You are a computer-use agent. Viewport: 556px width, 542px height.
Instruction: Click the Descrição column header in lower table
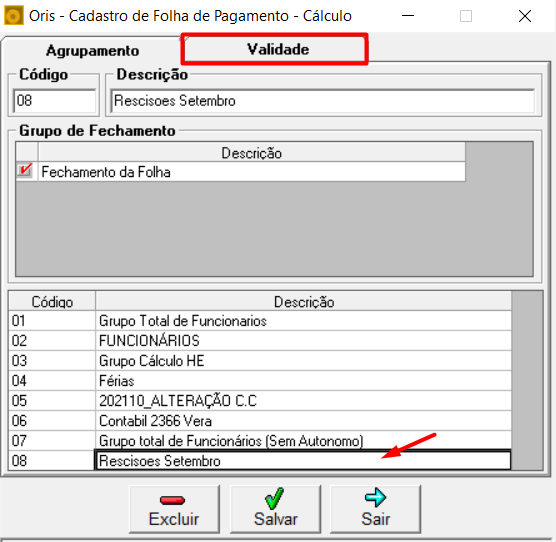pyautogui.click(x=304, y=302)
